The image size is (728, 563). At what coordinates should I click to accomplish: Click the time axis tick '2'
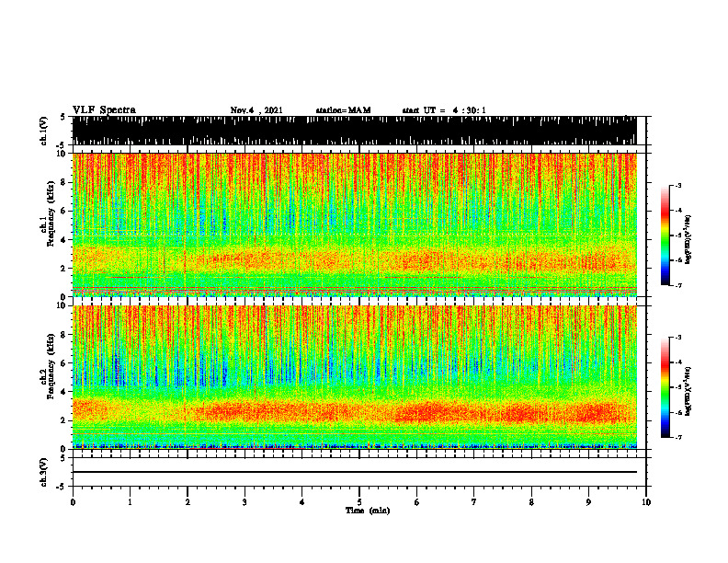[188, 502]
